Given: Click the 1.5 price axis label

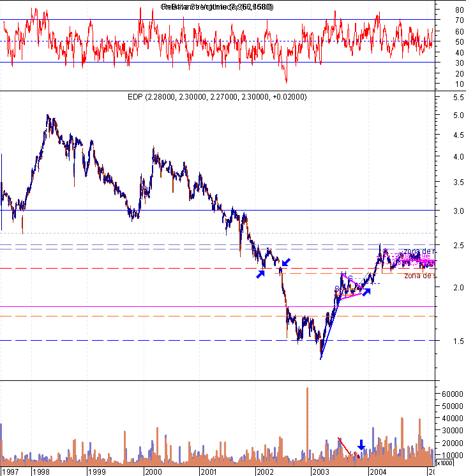Looking at the screenshot, I should click(458, 341).
